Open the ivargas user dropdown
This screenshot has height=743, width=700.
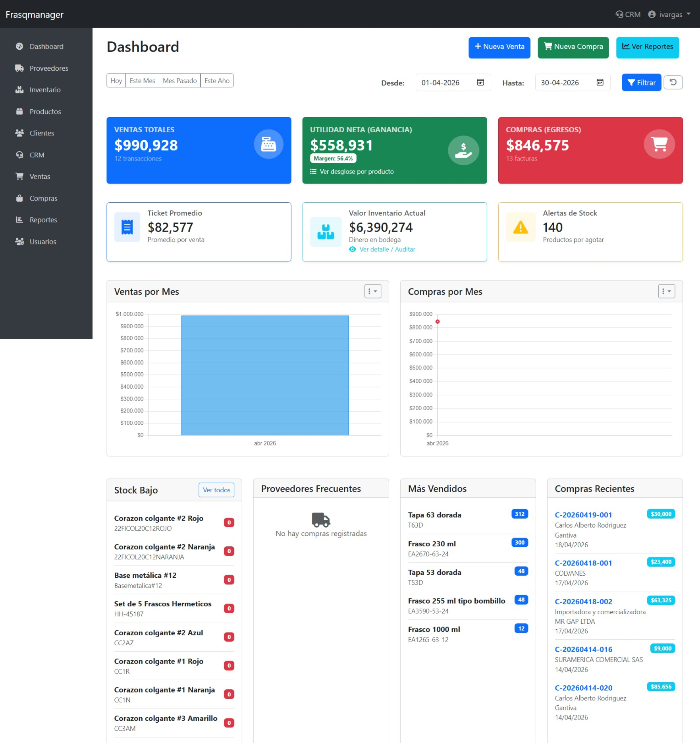[x=669, y=14]
